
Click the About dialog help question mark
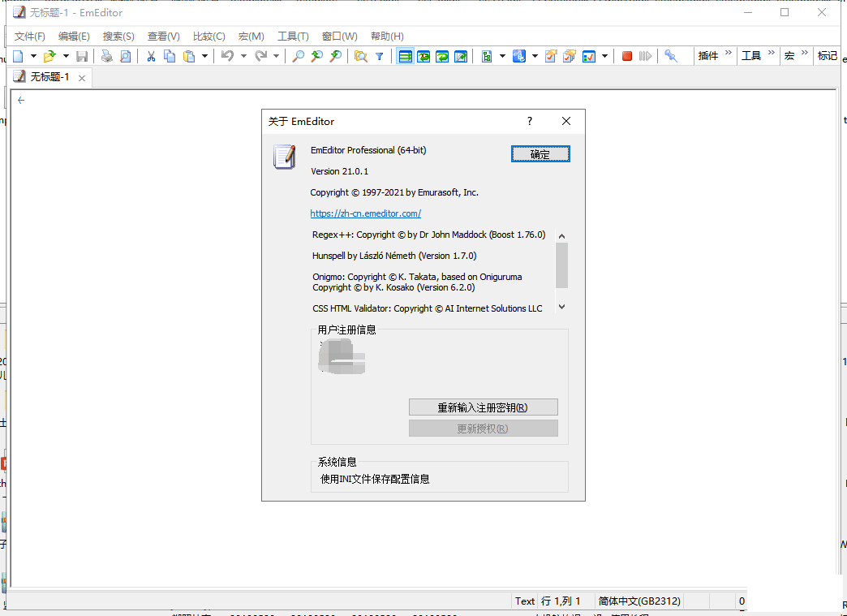click(x=529, y=121)
